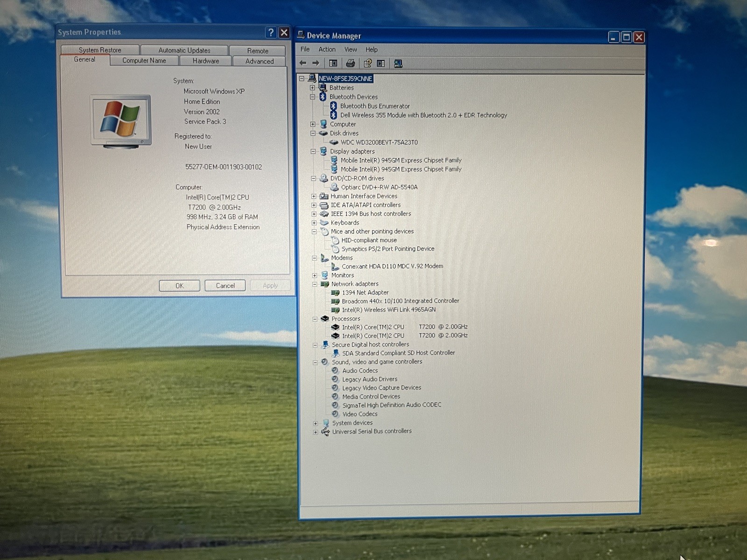This screenshot has height=560, width=747.
Task: Select the Legacy Video Capture Devices entry
Action: click(382, 388)
